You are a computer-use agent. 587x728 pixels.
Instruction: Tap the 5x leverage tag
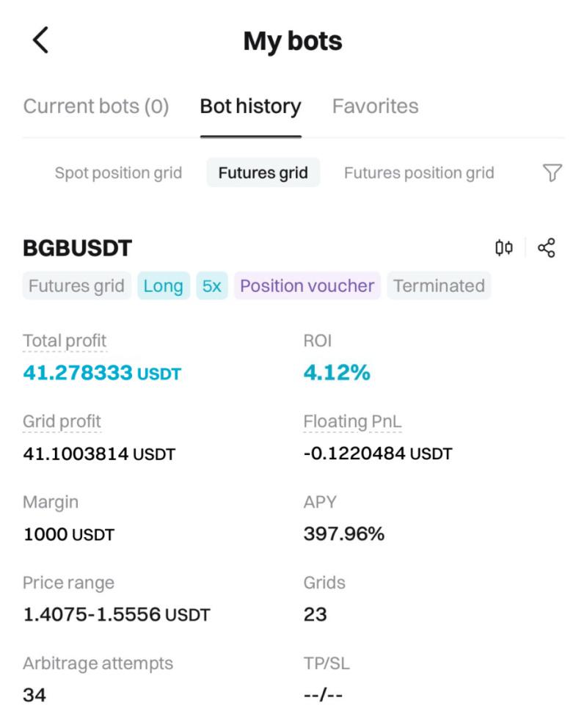coord(211,285)
